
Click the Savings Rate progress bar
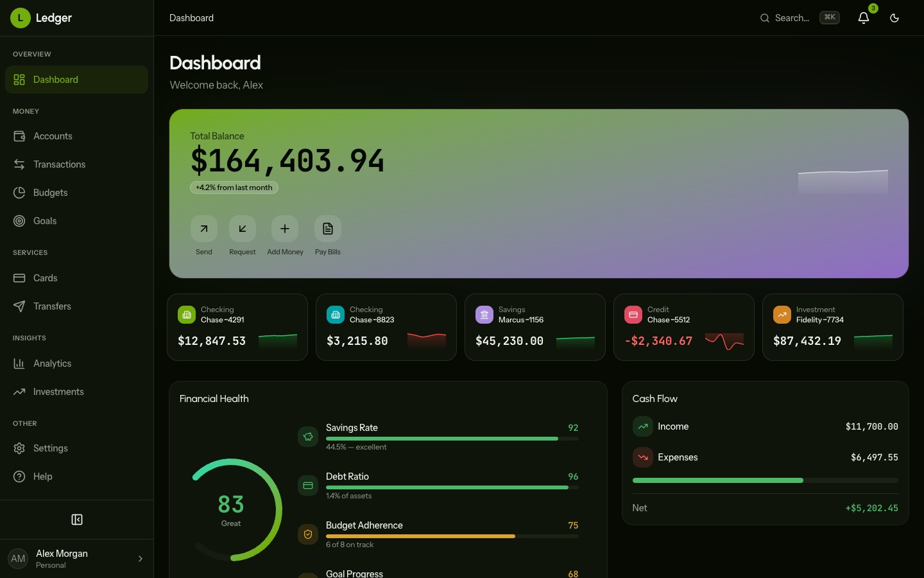click(x=452, y=439)
